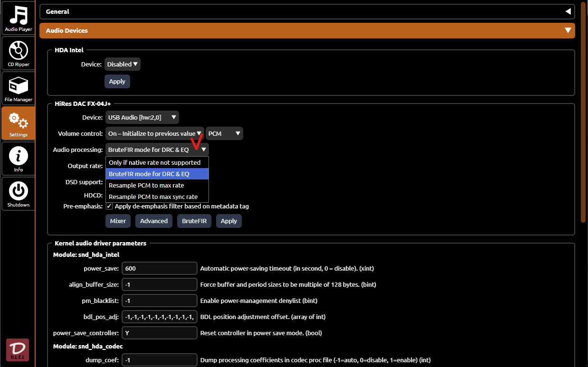Expand the General section
The height and width of the screenshot is (367, 588).
point(307,11)
